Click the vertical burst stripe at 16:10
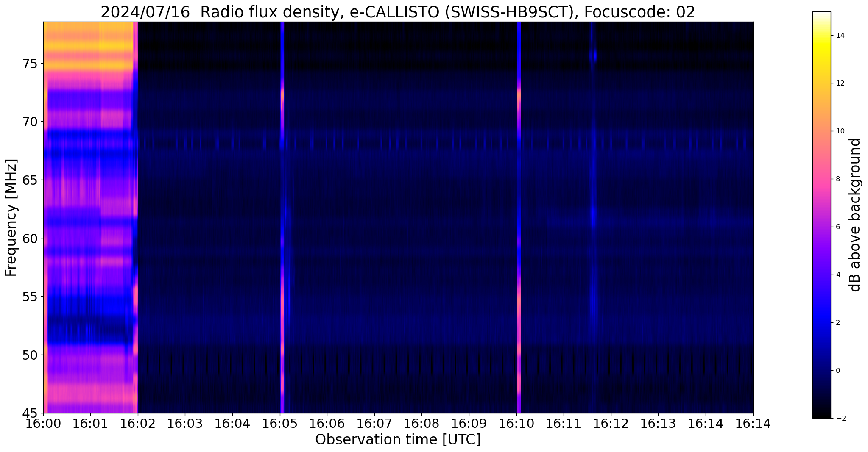This screenshot has width=868, height=452. coord(519,217)
